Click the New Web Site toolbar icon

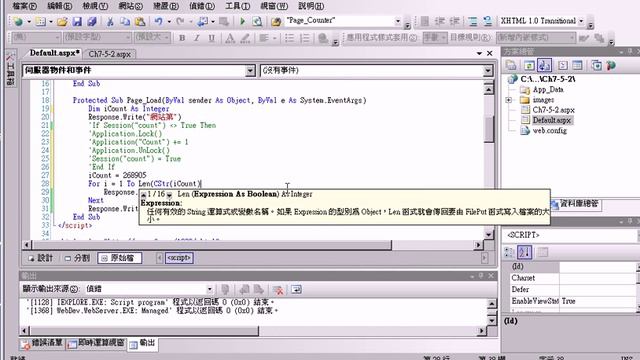[x=18, y=21]
